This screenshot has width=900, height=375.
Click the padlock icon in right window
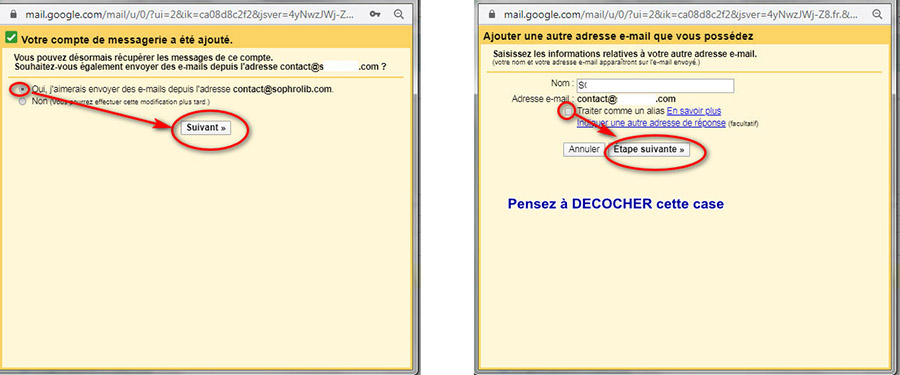(x=491, y=14)
